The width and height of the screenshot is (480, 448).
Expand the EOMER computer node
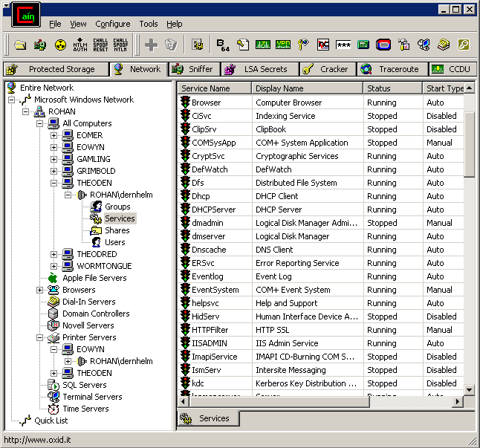click(x=54, y=135)
